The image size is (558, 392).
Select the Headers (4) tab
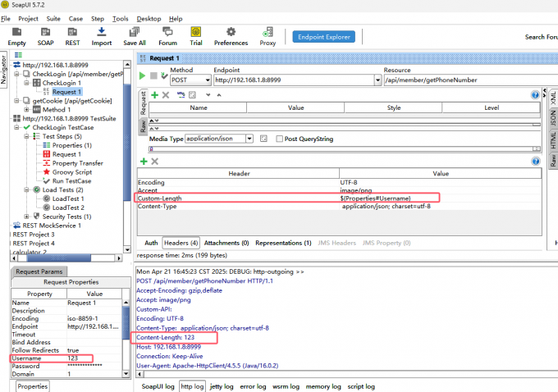pos(181,243)
